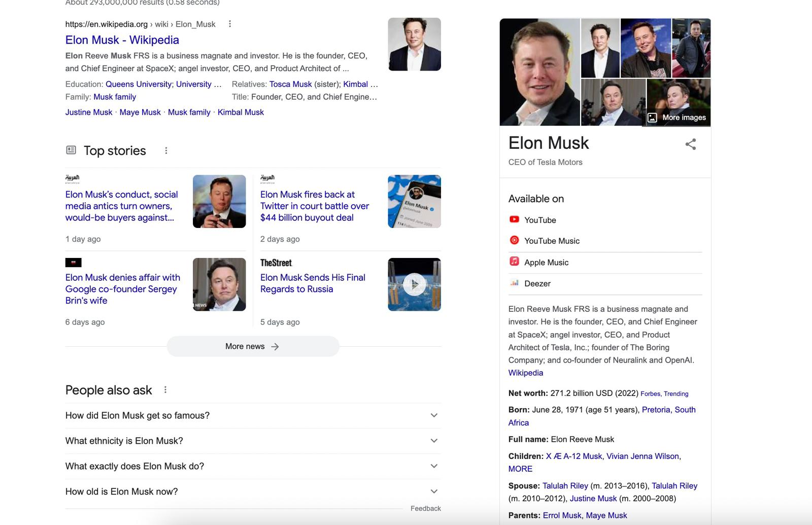Open the Maye Musk sitelink
The width and height of the screenshot is (812, 525).
(x=140, y=112)
